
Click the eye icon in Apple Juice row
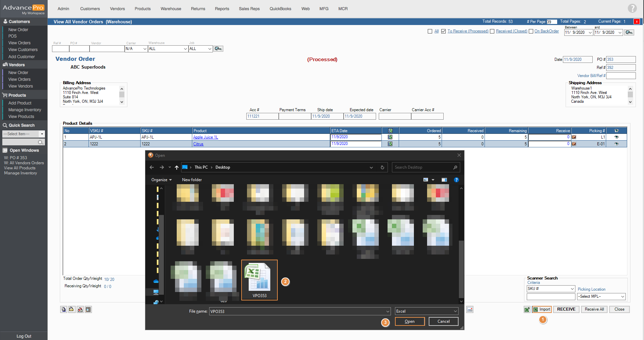pos(616,137)
